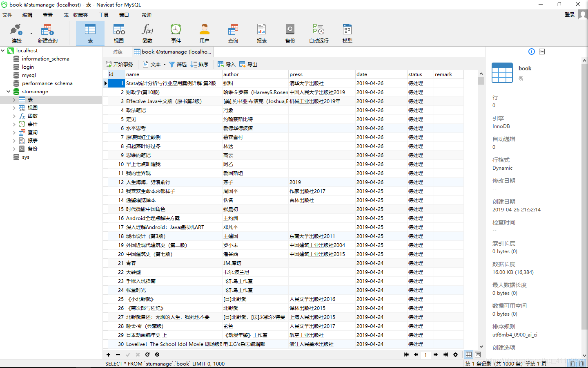Go to the previous page of records
Viewport: 588px width, 368px height.
coord(416,355)
